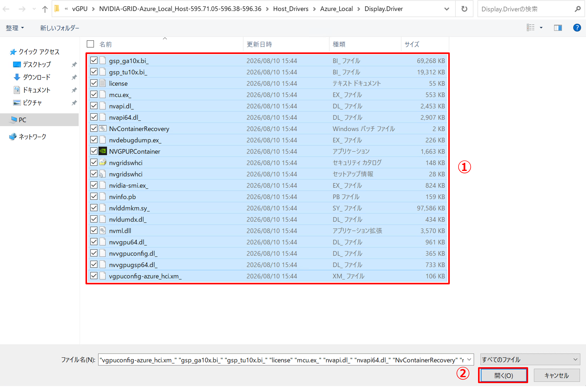This screenshot has height=392, width=586.
Task: Select the nvvgpuconfig.dl_ file name
Action: [133, 253]
